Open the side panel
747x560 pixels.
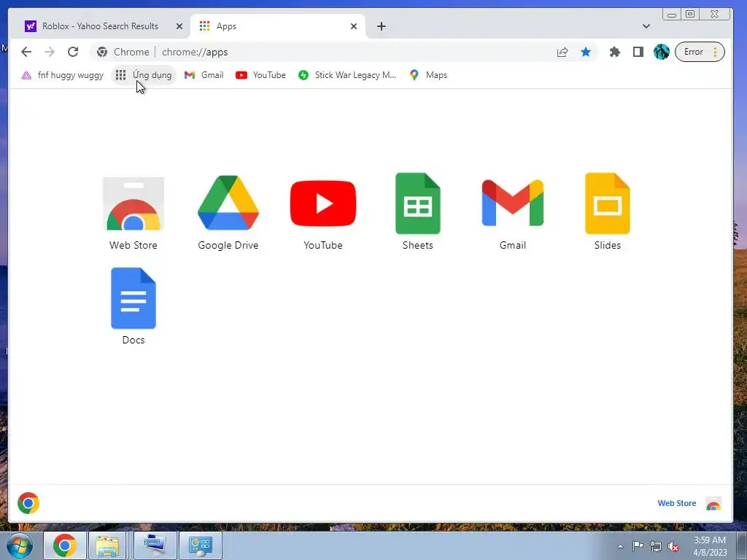[x=638, y=52]
